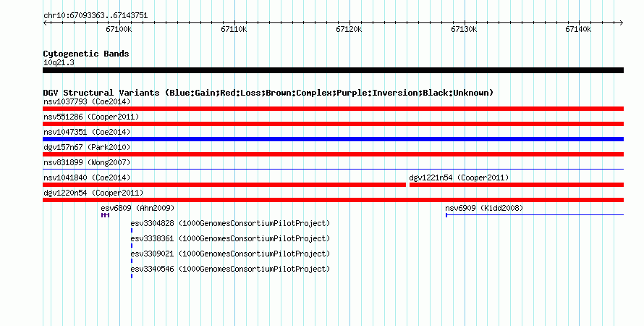This screenshot has height=326, width=644.
Task: Click the dgv1221n54 (Cooper2011) label
Action: pyautogui.click(x=459, y=177)
